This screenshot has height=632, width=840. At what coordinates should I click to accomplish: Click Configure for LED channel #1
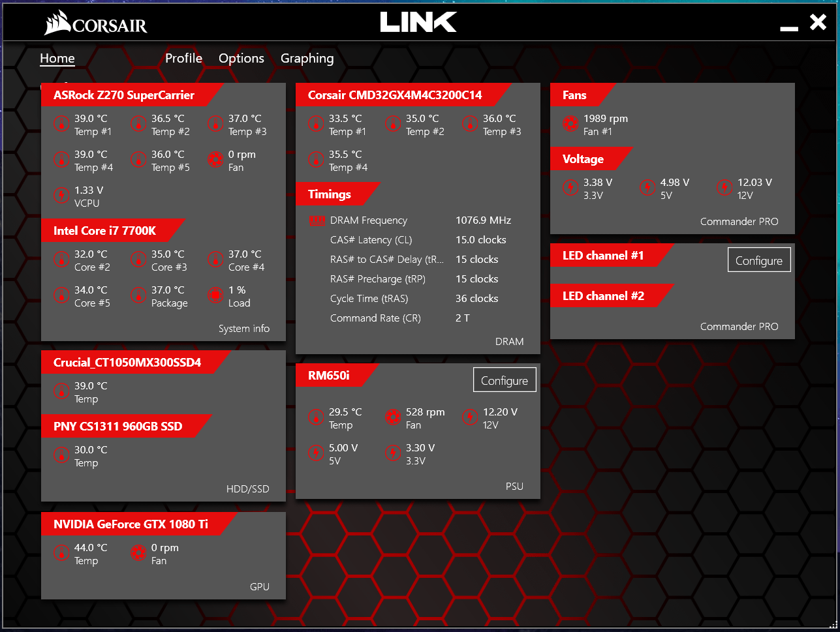click(759, 260)
